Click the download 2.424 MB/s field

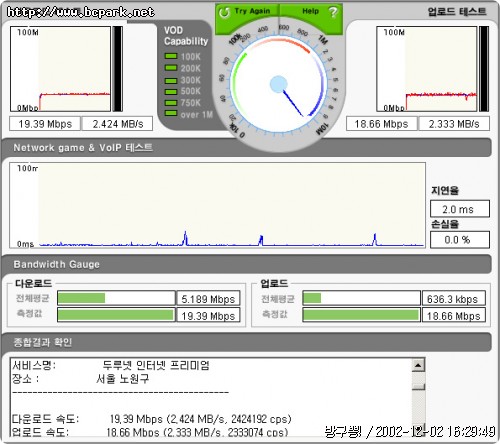pos(117,124)
